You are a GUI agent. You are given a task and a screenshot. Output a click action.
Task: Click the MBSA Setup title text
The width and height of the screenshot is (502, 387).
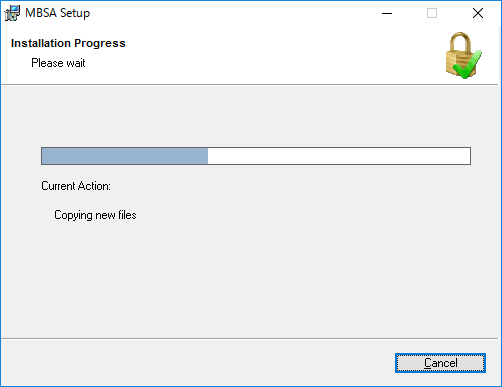coord(58,13)
